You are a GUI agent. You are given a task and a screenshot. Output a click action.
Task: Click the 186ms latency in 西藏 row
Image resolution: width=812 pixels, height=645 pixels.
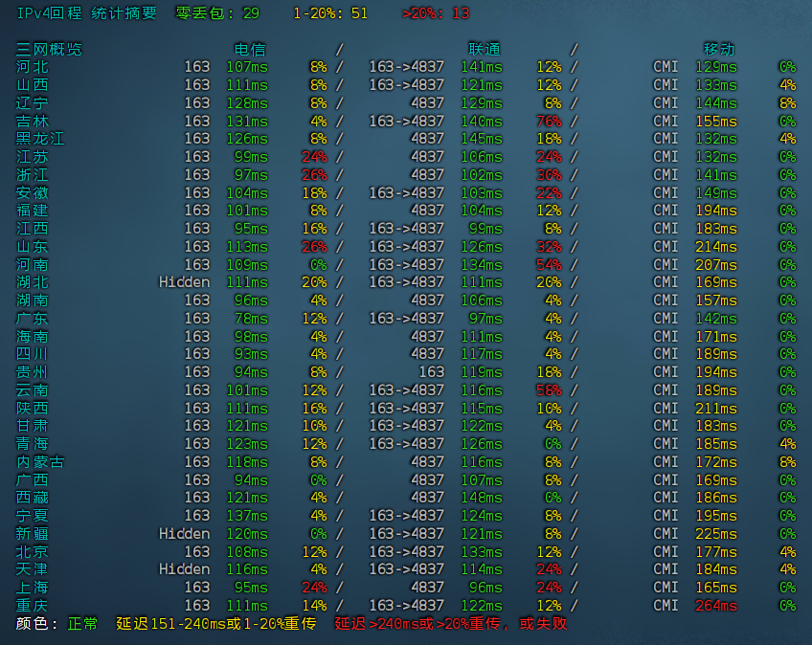[715, 498]
